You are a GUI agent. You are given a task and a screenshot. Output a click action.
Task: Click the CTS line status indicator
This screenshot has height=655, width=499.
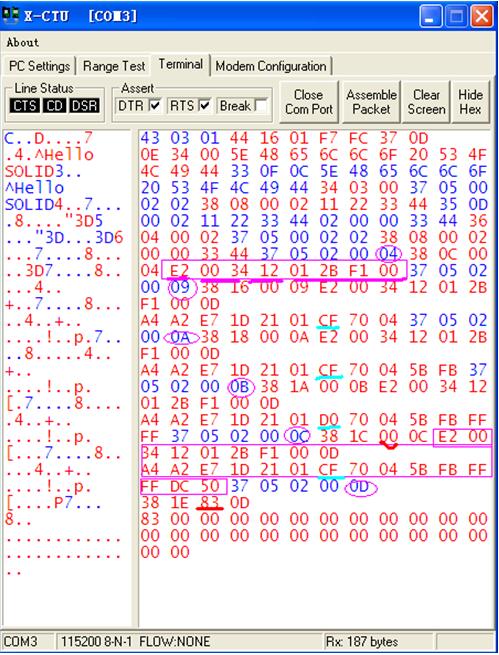[x=25, y=106]
